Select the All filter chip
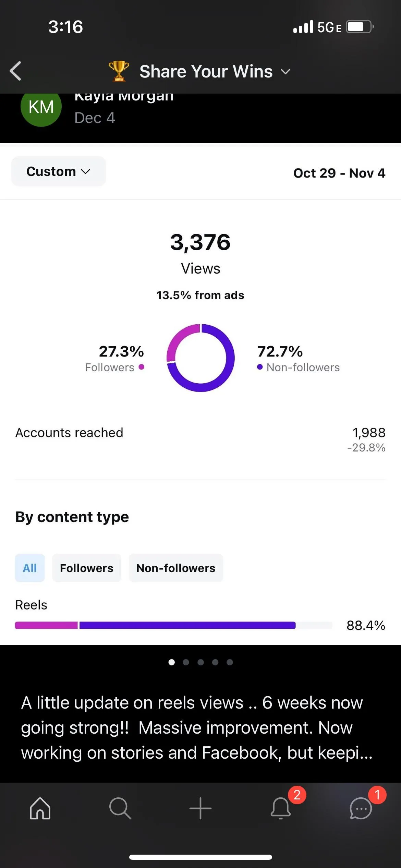 [30, 568]
